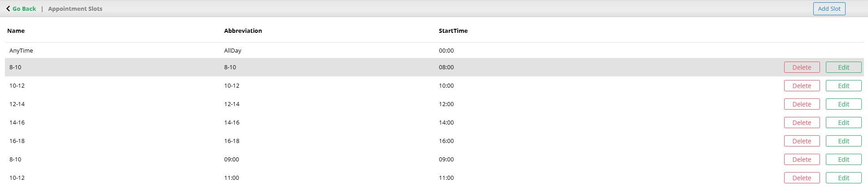868x187 pixels.
Task: Edit the slot starting at 09:00
Action: [843, 160]
